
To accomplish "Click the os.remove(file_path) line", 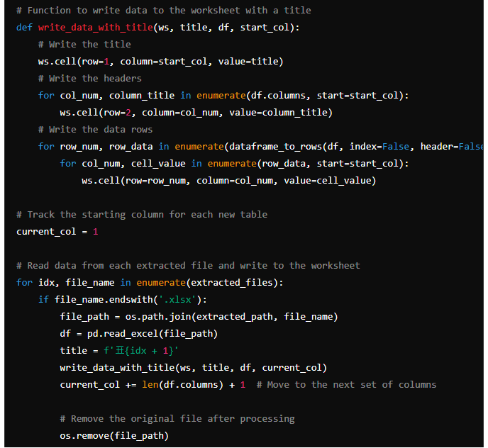I will click(x=114, y=435).
